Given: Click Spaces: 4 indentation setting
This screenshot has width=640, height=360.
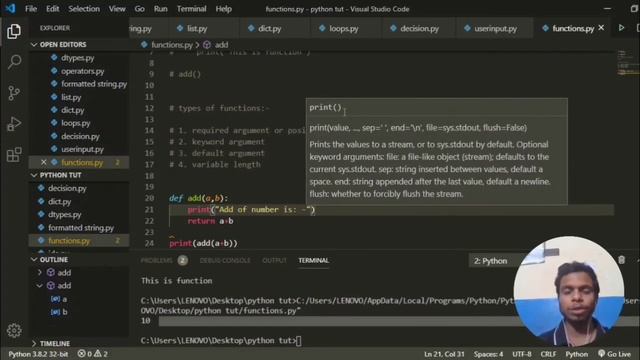Looking at the screenshot, I should (x=488, y=354).
